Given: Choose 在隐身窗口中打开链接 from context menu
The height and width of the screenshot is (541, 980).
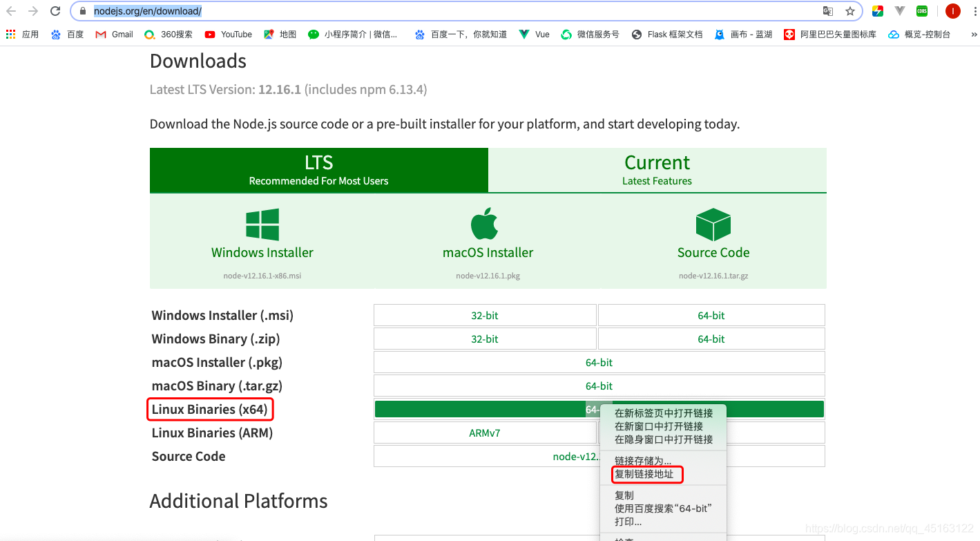Looking at the screenshot, I should [x=663, y=439].
